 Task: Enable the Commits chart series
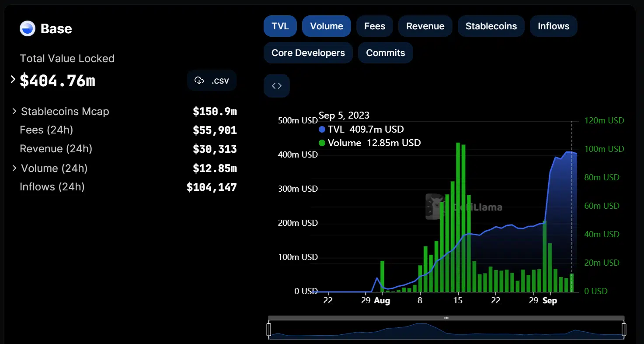tap(386, 53)
